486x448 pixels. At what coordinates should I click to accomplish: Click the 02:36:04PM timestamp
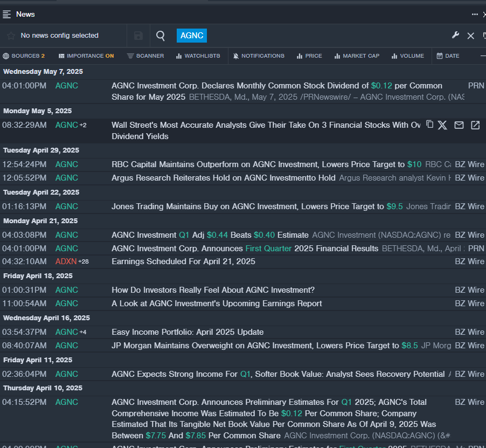(x=24, y=374)
